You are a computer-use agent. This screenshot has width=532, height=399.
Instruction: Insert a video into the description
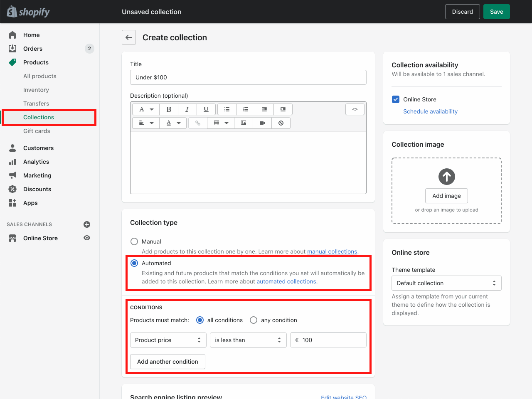262,123
